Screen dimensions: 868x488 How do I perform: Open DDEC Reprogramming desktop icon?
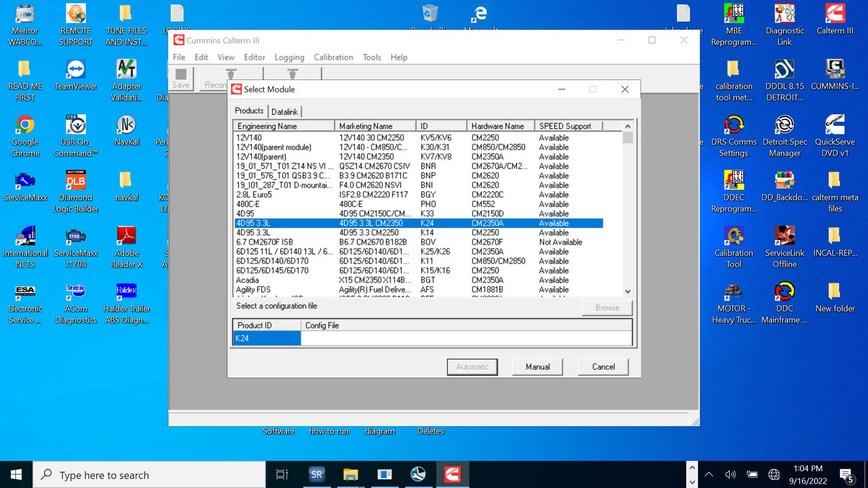(734, 192)
